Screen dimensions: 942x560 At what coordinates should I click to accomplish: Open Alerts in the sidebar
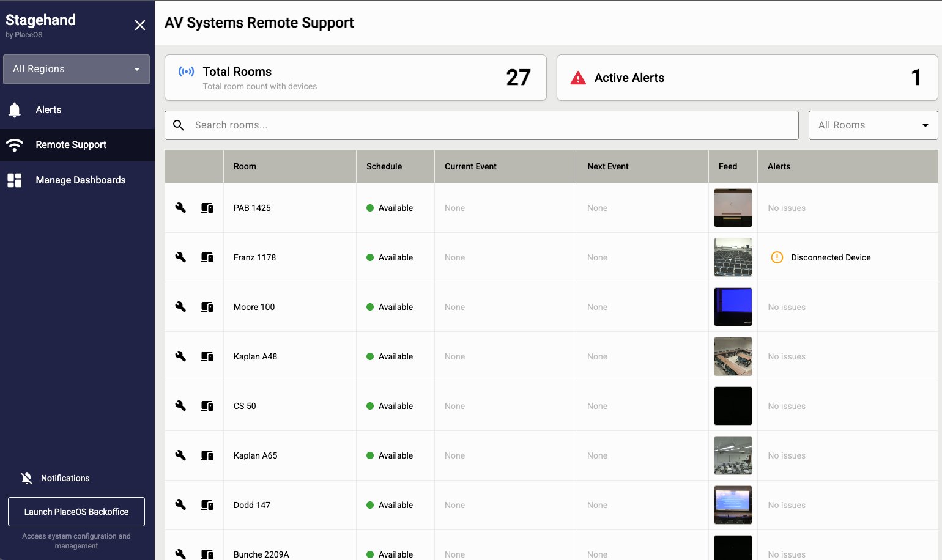48,110
